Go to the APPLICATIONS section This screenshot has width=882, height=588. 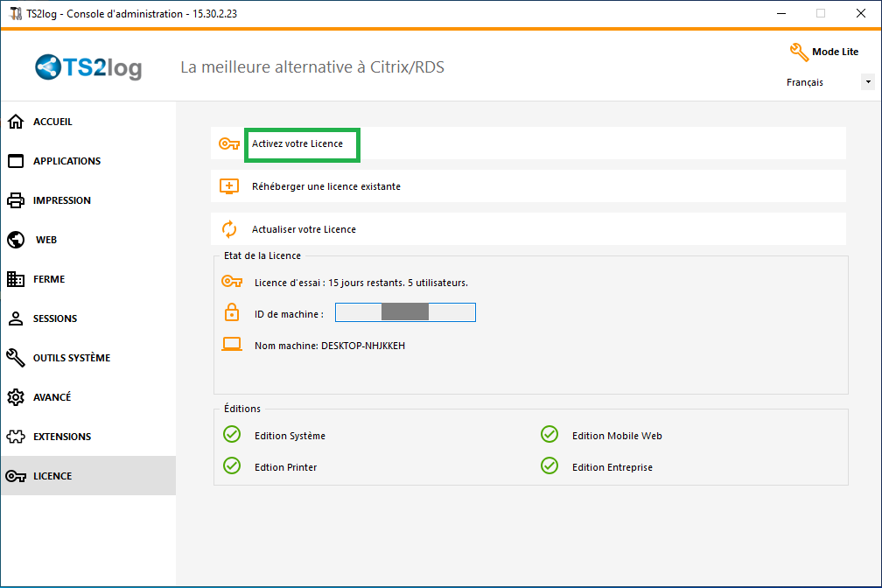pos(88,161)
